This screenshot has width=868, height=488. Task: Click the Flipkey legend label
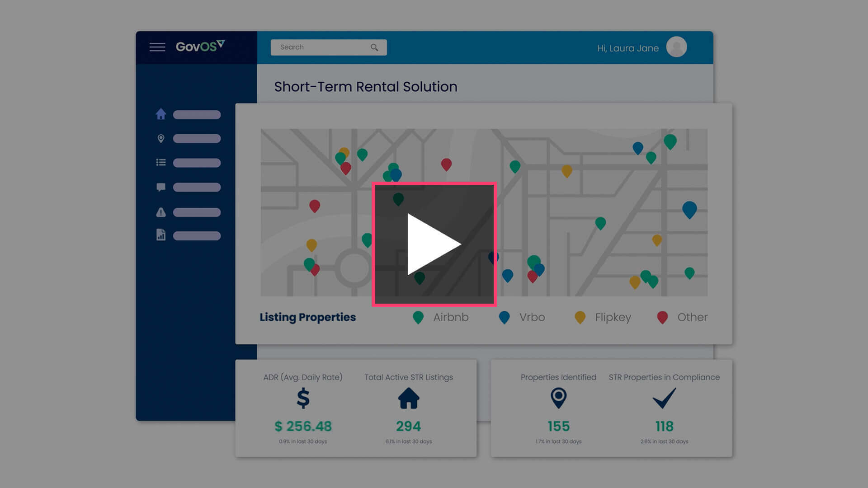point(613,318)
